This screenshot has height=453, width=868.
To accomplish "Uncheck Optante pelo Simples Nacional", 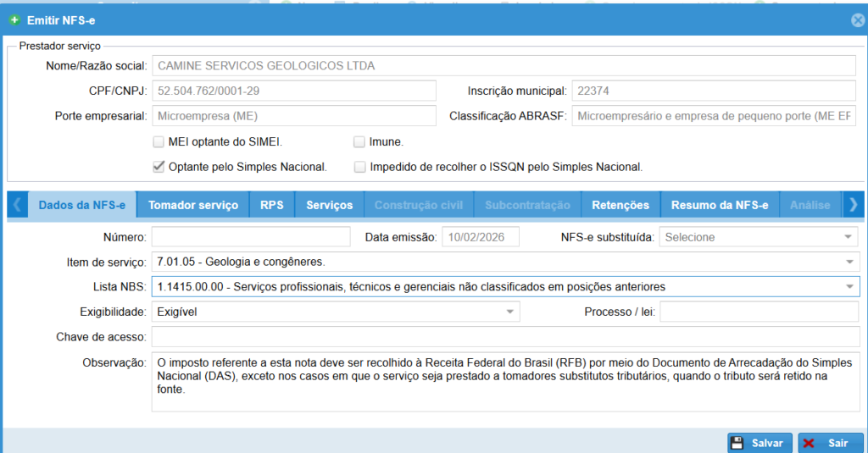I will 159,167.
